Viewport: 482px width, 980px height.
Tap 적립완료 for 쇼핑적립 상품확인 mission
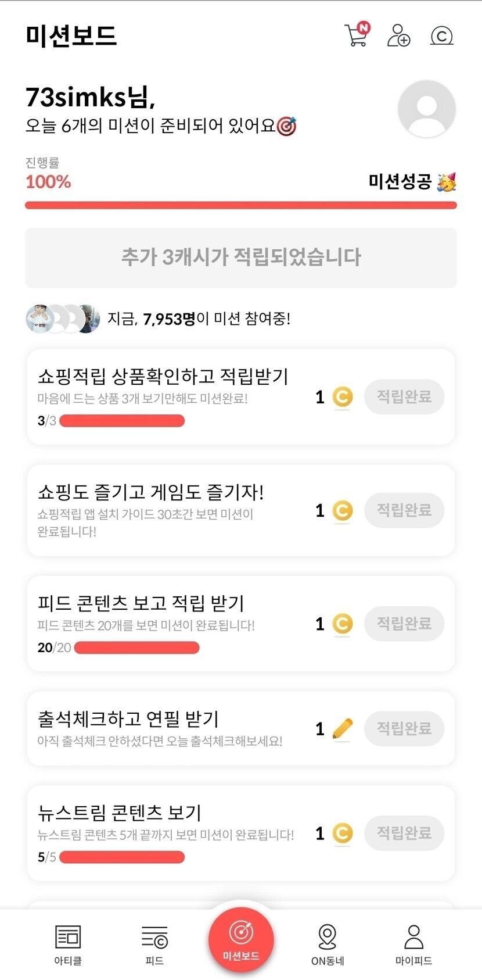coord(404,397)
